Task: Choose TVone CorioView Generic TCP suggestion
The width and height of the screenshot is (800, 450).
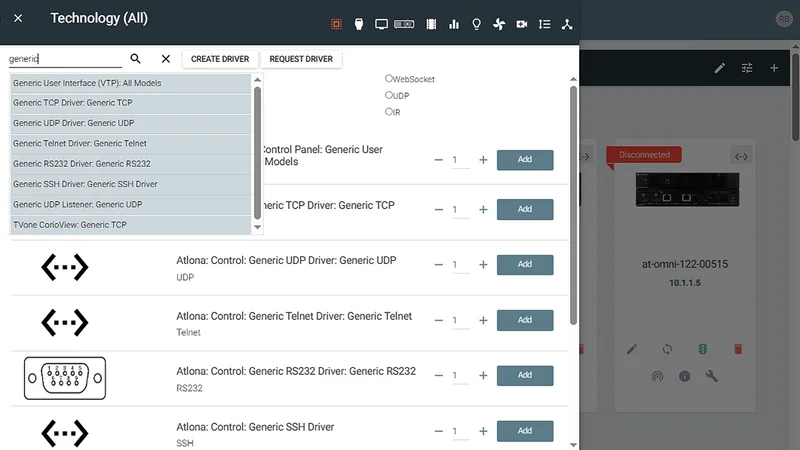Action: (x=131, y=225)
